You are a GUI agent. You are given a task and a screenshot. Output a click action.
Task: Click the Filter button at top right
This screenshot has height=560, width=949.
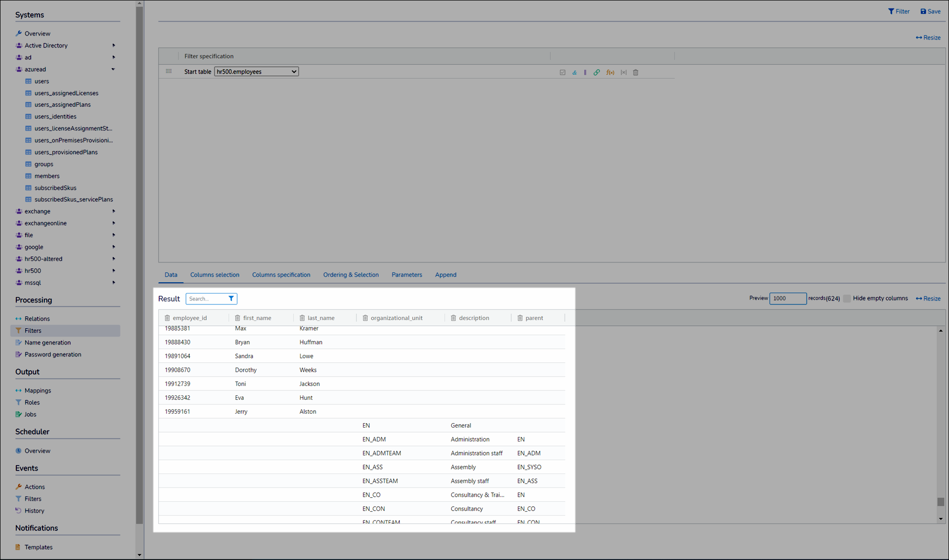tap(899, 11)
